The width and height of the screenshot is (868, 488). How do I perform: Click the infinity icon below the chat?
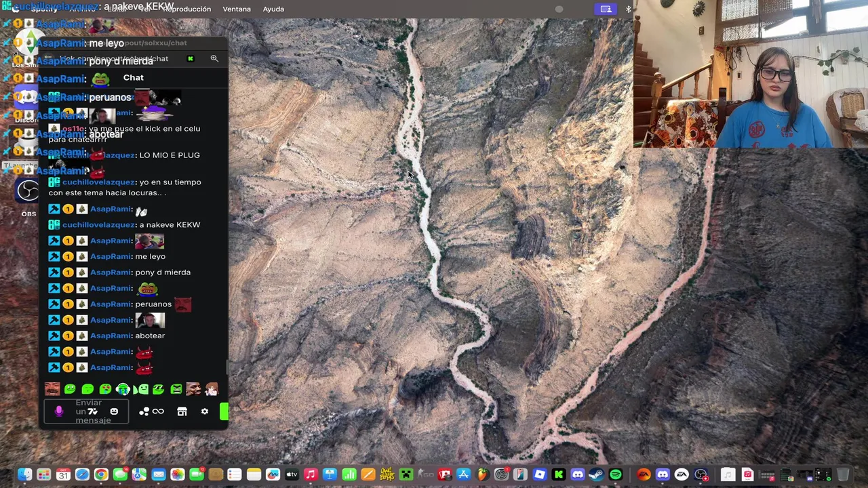tap(158, 411)
